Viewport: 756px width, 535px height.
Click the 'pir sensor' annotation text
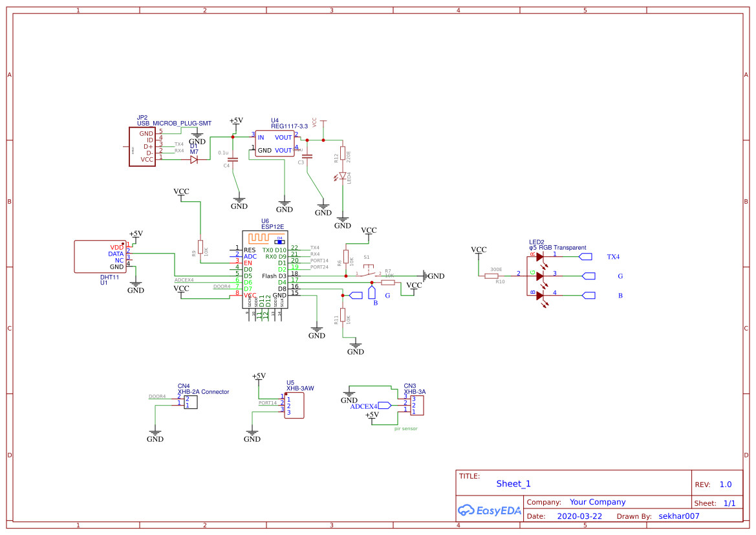pyautogui.click(x=406, y=428)
